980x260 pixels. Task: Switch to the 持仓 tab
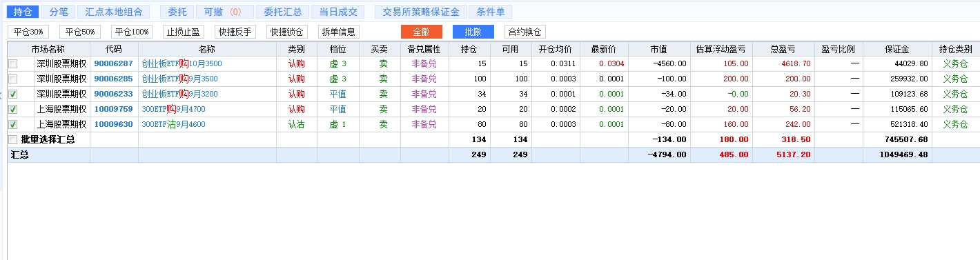pos(23,12)
